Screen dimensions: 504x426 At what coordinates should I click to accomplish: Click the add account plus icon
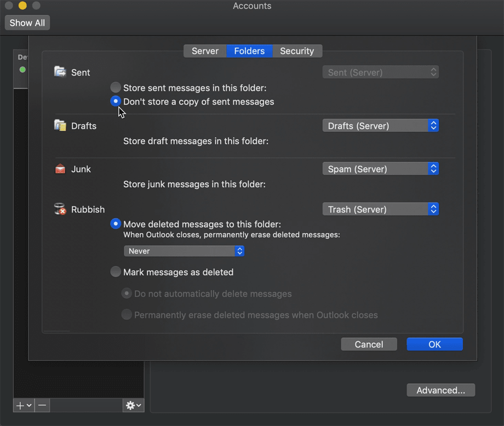[x=20, y=405]
